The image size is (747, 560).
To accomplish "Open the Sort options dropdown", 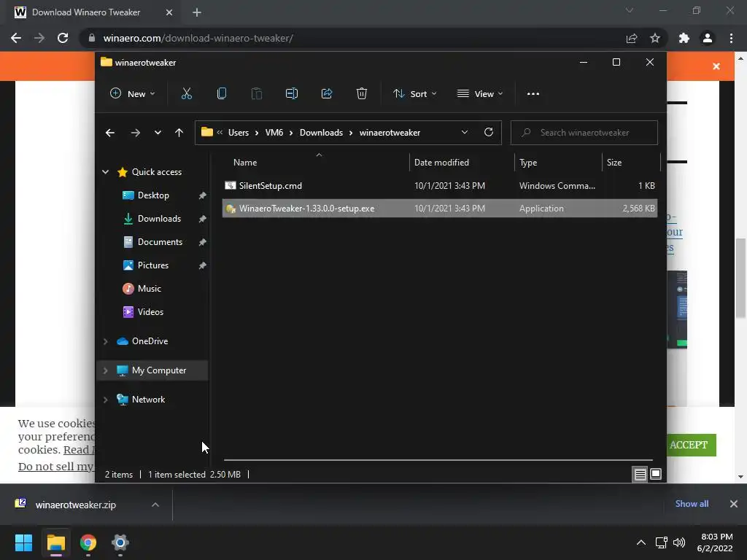I will [414, 94].
